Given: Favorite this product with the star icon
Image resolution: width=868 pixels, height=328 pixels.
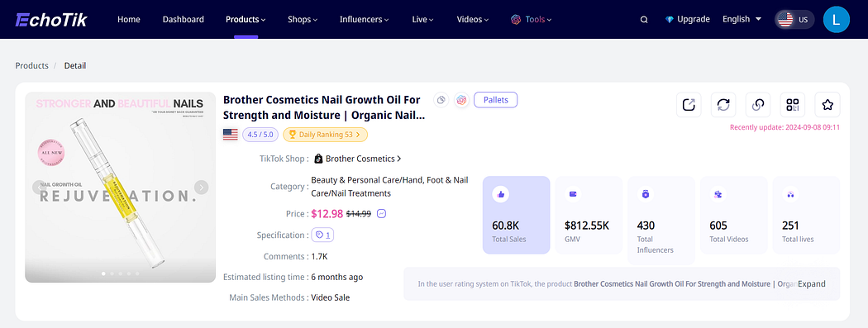Looking at the screenshot, I should [x=827, y=105].
